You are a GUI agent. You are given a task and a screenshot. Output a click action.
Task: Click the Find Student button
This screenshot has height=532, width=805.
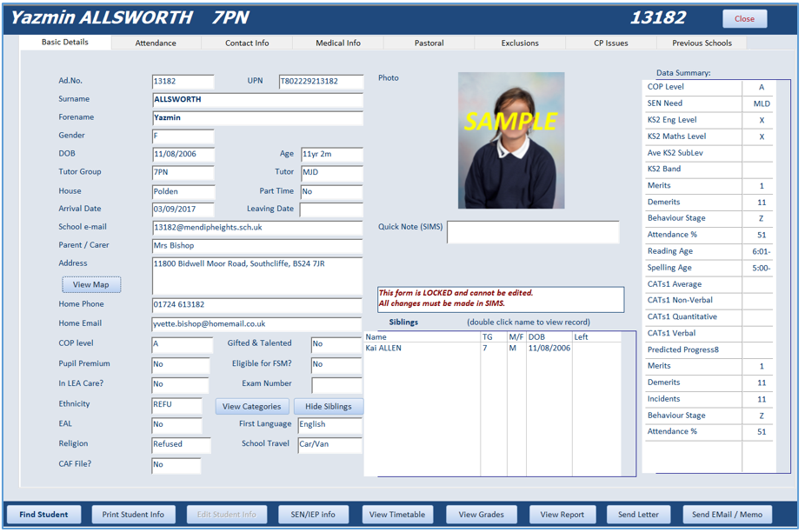43,515
